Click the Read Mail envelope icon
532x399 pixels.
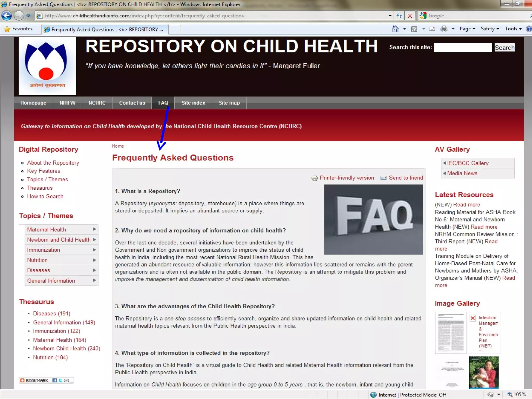click(x=432, y=29)
